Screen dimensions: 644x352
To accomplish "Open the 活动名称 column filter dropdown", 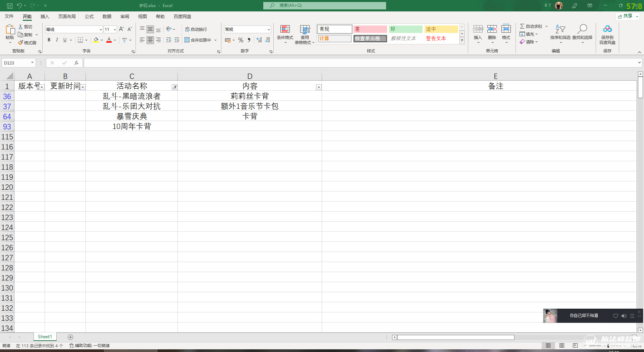I will (x=174, y=87).
